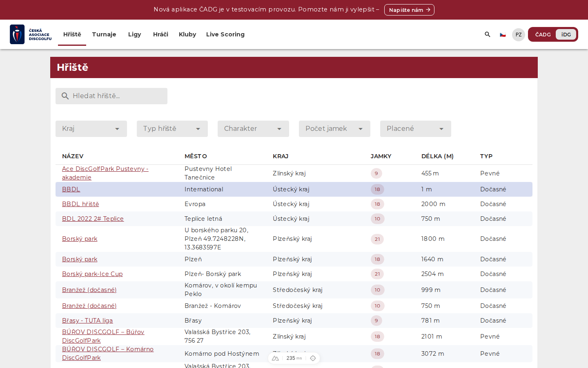Switch toggle to iDG
The height and width of the screenshot is (368, 588).
(x=566, y=34)
